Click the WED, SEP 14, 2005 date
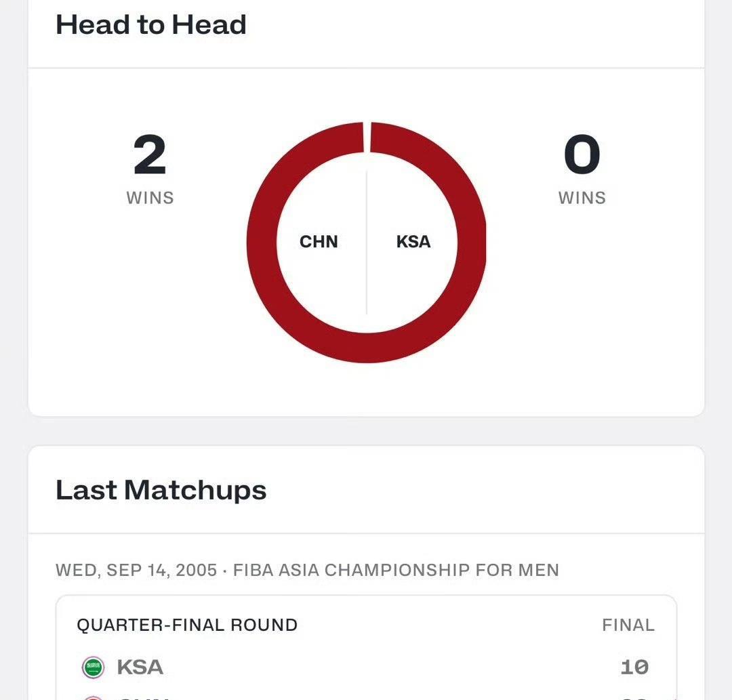Image resolution: width=732 pixels, height=700 pixels. 136,570
